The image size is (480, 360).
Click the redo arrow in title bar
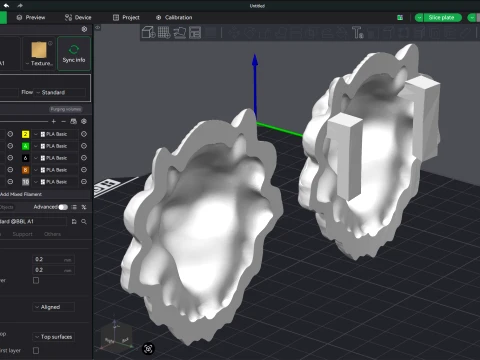coord(20,5)
